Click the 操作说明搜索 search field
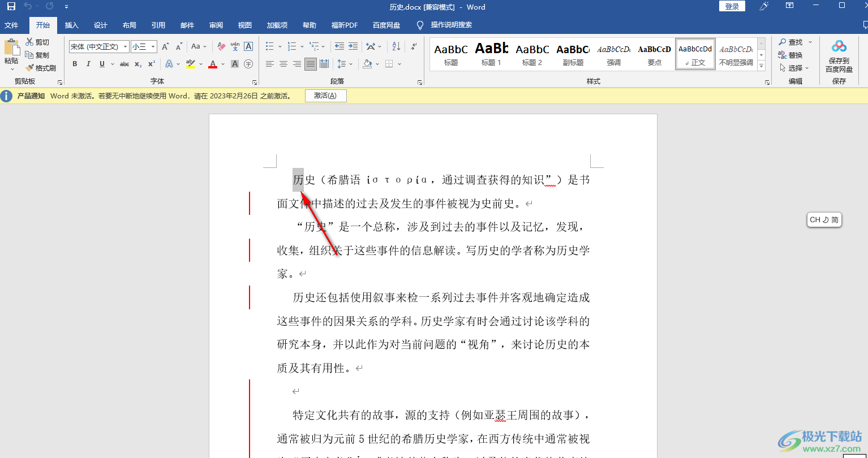The height and width of the screenshot is (458, 868). tap(451, 25)
